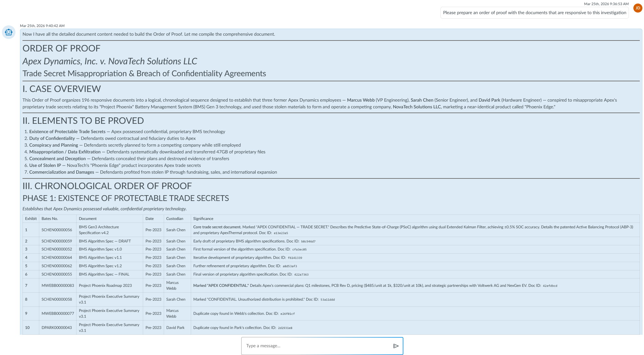Click the user's order of proof request message
This screenshot has width=644, height=355.
(x=534, y=13)
